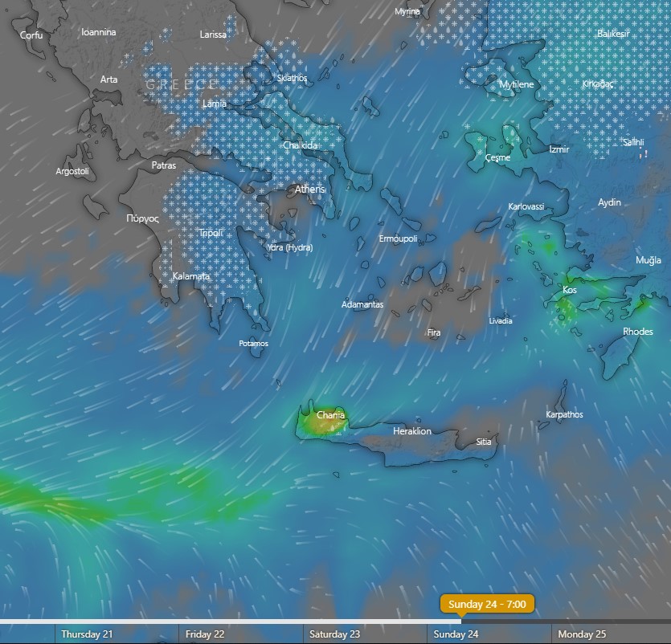The image size is (671, 644).
Task: Switch to Monday 25 forecast day
Action: click(582, 634)
